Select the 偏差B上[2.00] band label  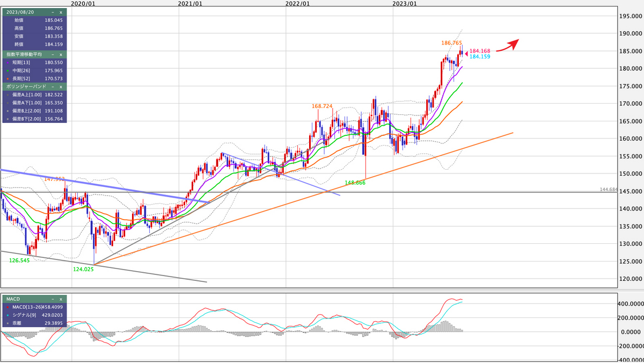pyautogui.click(x=27, y=111)
